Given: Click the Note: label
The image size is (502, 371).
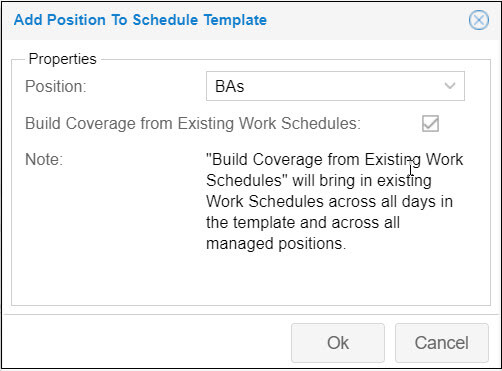Looking at the screenshot, I should pos(44,159).
